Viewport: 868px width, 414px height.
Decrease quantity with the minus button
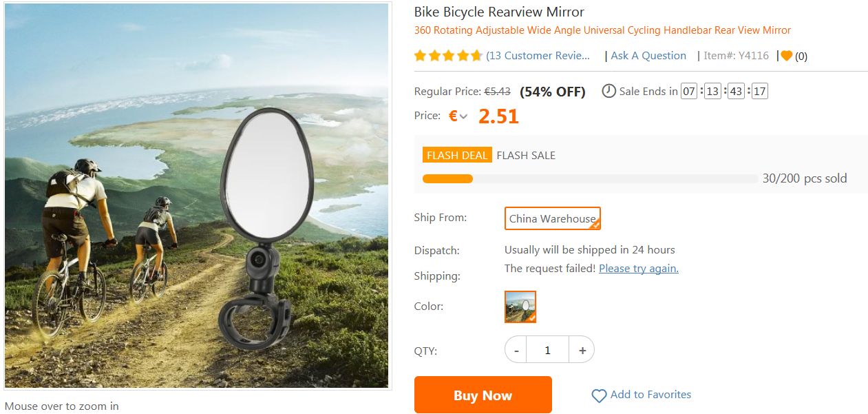(516, 350)
